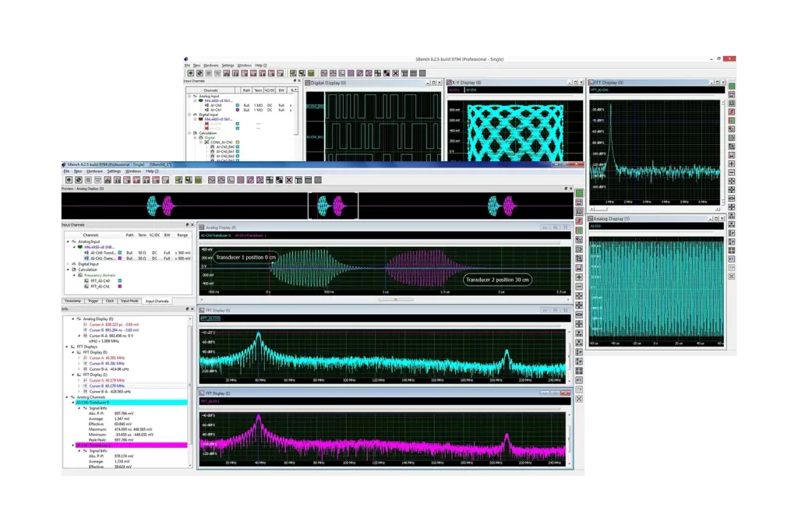Click top green icon in front window vertical toolbar
The image size is (798, 532).
(x=579, y=193)
